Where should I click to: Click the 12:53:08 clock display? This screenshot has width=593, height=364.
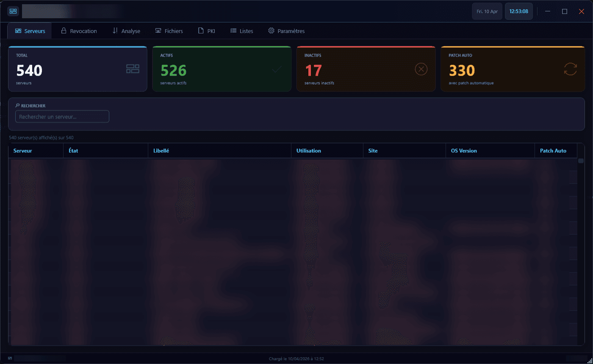pos(518,11)
